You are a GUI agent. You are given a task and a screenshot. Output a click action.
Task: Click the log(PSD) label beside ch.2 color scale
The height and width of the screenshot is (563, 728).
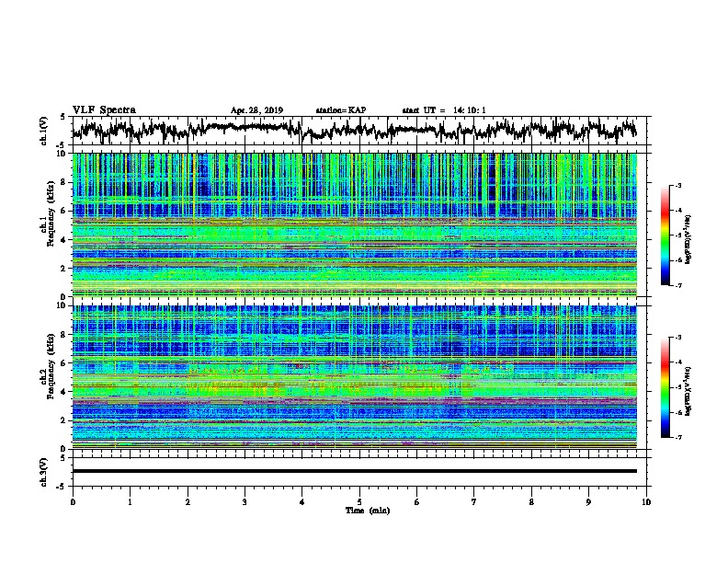pyautogui.click(x=688, y=391)
